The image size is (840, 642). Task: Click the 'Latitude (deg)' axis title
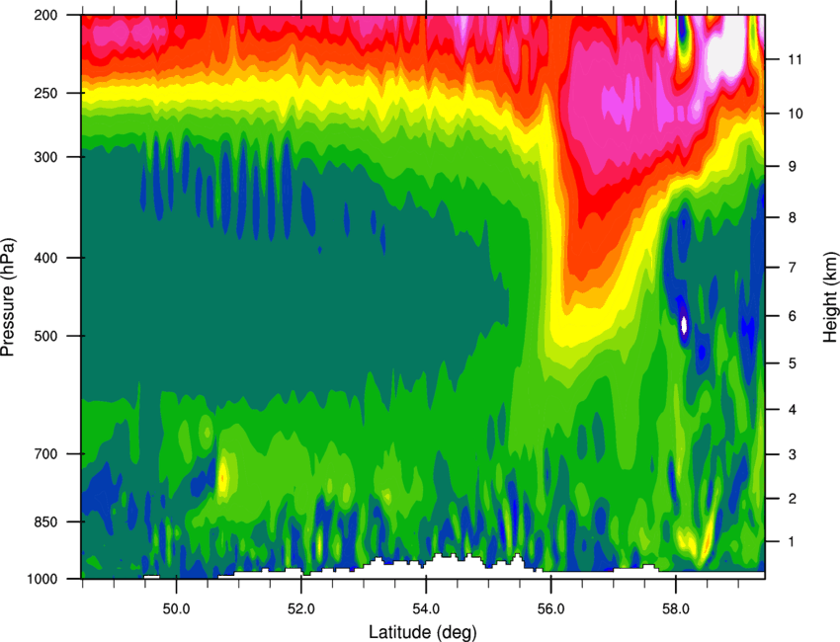click(423, 632)
